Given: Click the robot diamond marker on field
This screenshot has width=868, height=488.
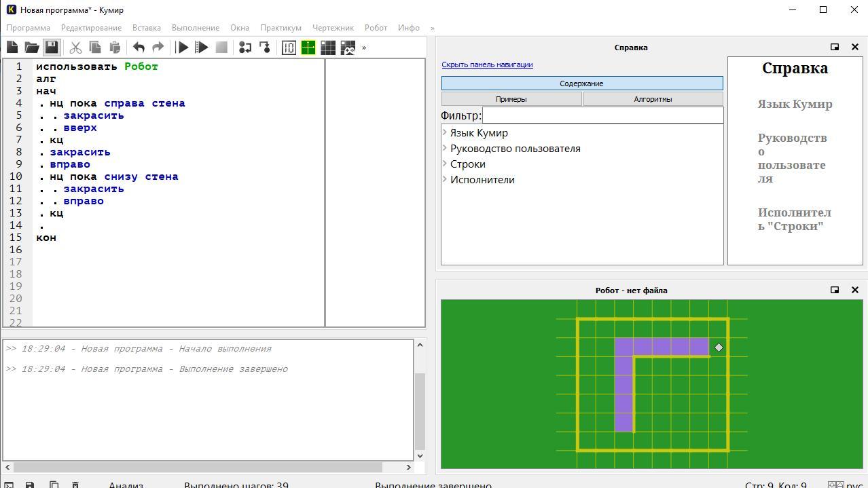Looking at the screenshot, I should point(719,348).
